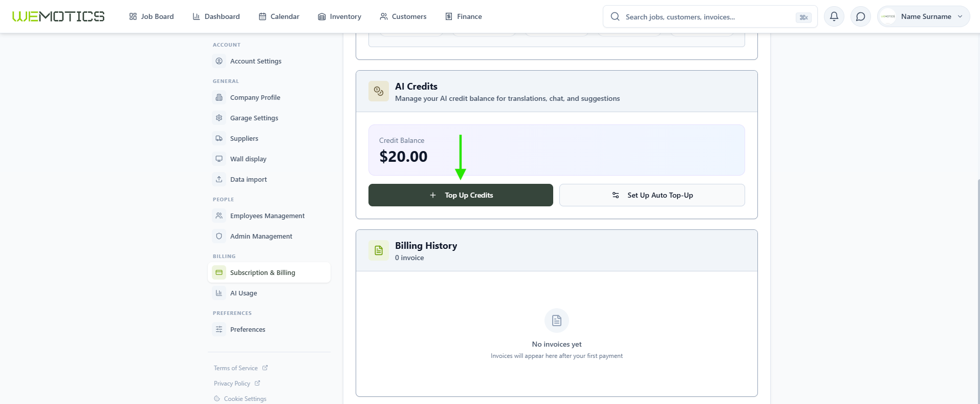The height and width of the screenshot is (404, 980).
Task: Click the empty invoices document icon
Action: click(557, 321)
